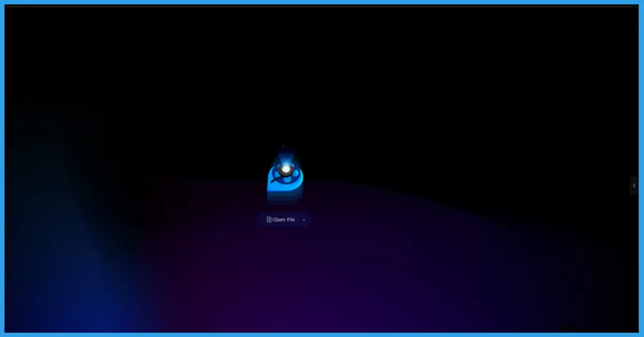
Task: Expand the side panel arrow on right edge
Action: pyautogui.click(x=634, y=186)
